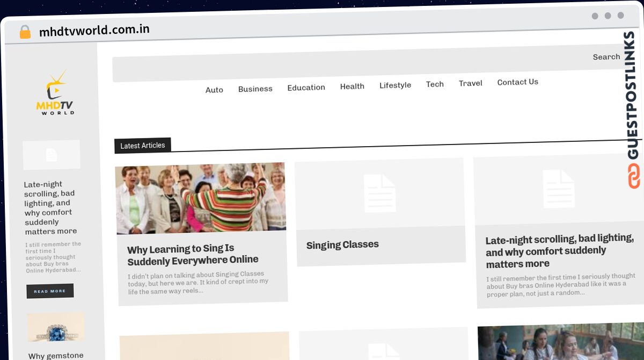This screenshot has width=644, height=360.
Task: Open the Singing Classes article title
Action: click(342, 244)
